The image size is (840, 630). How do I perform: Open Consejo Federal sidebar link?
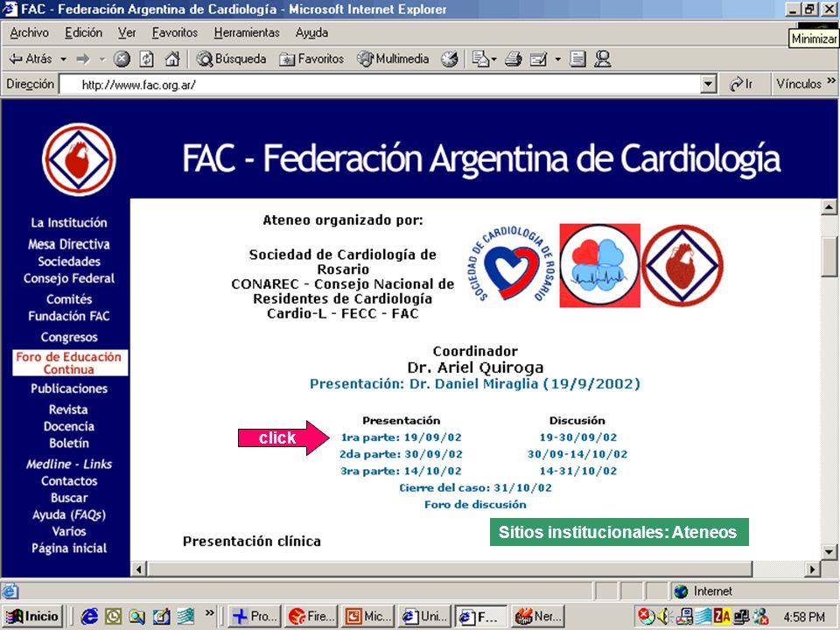(x=68, y=278)
